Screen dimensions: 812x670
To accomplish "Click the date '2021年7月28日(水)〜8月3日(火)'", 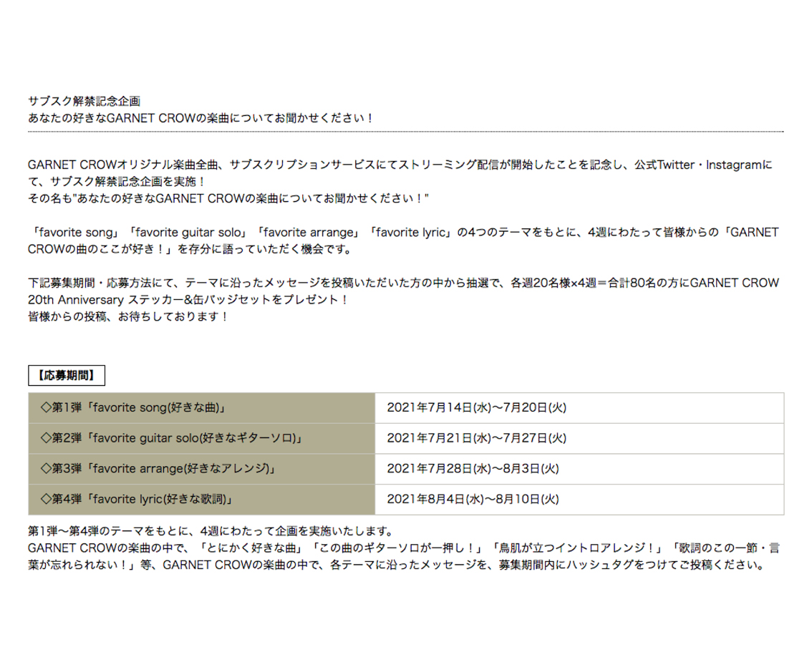I will click(473, 469).
